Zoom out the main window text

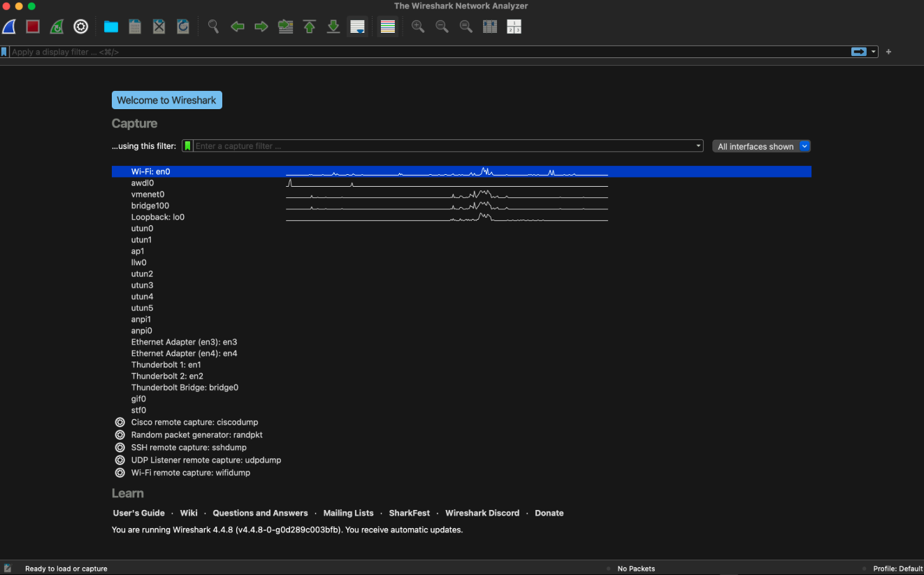tap(442, 27)
